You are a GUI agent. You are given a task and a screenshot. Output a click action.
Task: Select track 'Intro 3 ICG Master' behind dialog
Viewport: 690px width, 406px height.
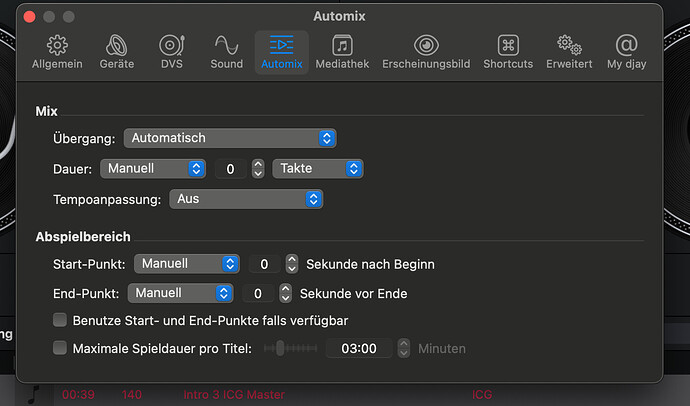tap(234, 395)
